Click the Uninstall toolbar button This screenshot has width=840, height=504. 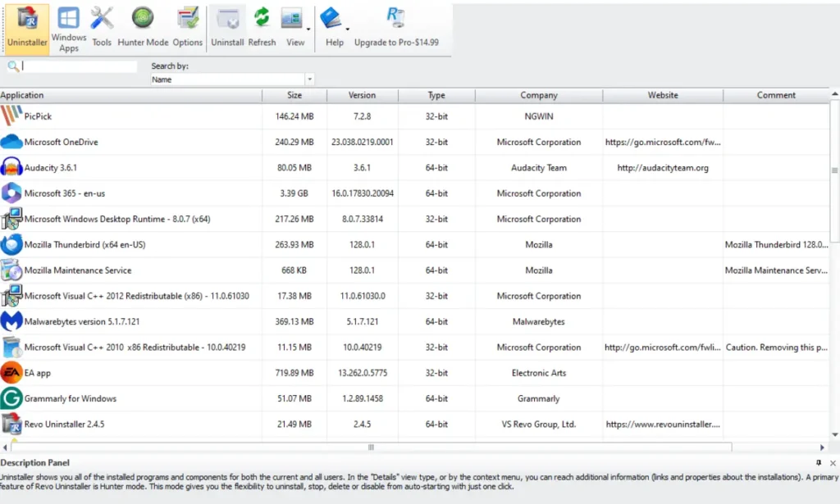pos(227,29)
